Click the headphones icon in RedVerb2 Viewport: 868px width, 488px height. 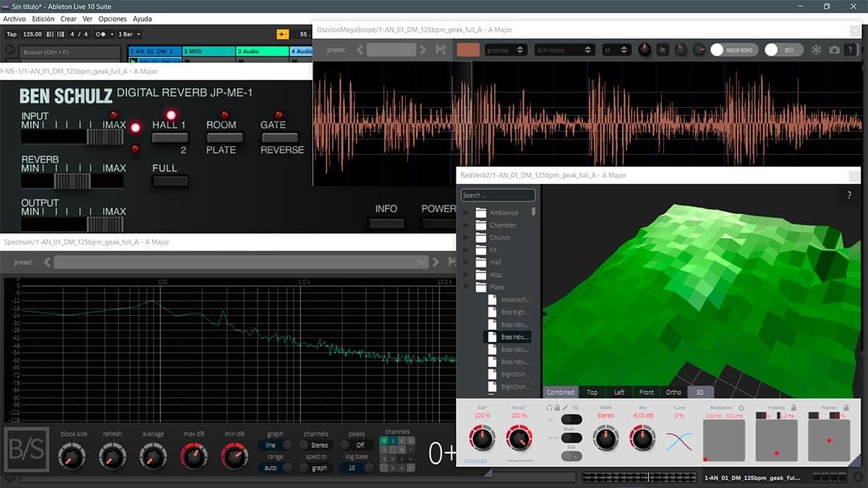pyautogui.click(x=549, y=408)
